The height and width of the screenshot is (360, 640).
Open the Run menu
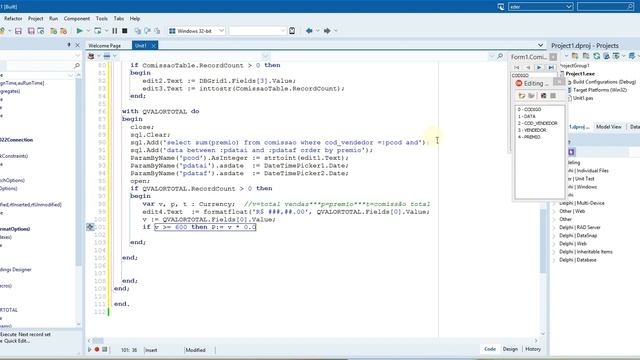[53, 18]
